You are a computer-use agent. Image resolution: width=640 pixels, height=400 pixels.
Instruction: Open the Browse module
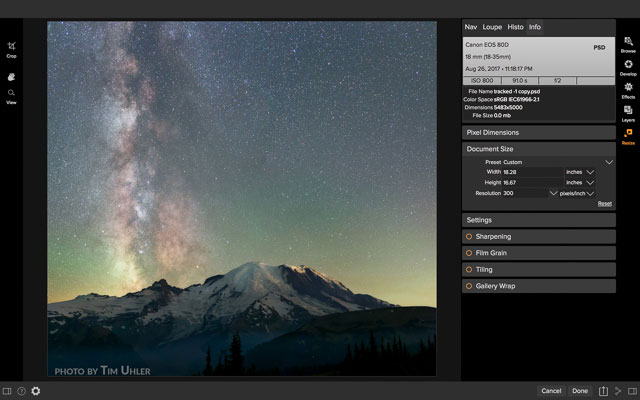pos(628,44)
